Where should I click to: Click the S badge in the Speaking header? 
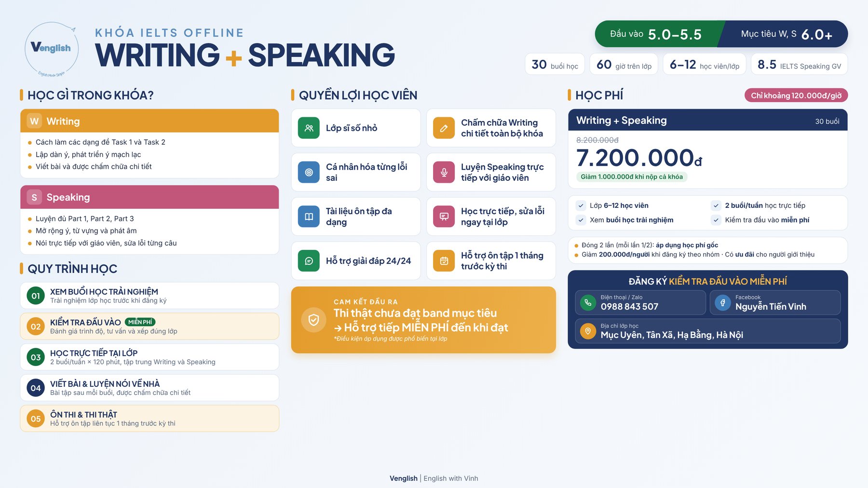[x=34, y=197]
